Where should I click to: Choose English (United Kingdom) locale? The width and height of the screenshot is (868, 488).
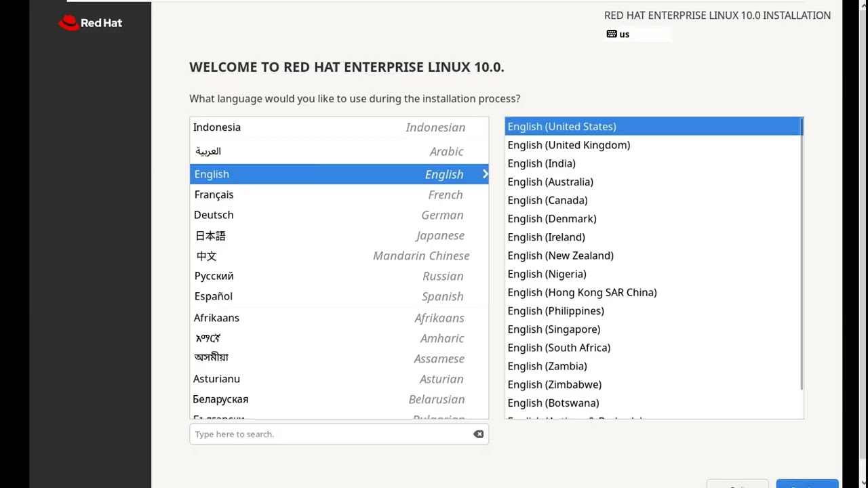click(x=653, y=145)
